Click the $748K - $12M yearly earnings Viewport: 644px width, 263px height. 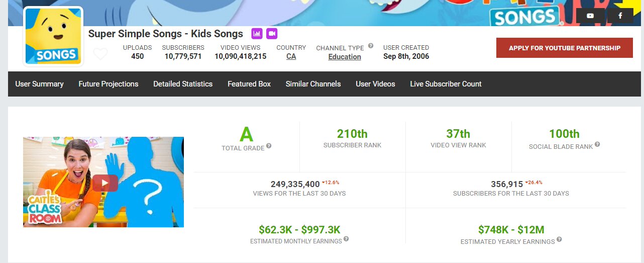pyautogui.click(x=511, y=230)
